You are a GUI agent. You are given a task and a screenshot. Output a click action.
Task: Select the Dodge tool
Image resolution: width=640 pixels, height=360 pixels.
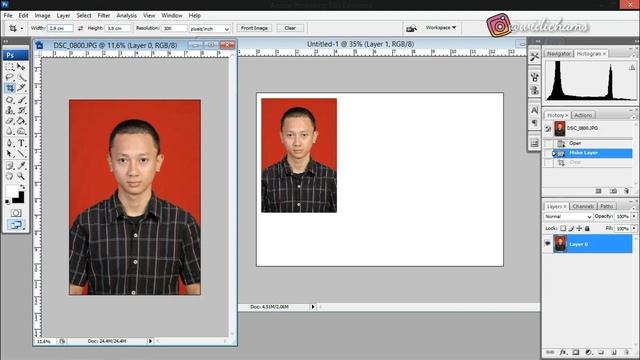(21, 131)
